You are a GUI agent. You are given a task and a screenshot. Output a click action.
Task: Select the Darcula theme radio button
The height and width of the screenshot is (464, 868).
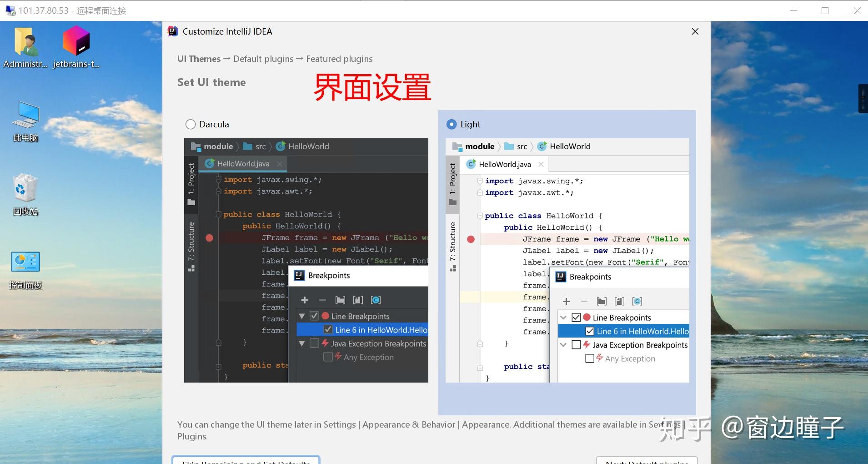[190, 124]
